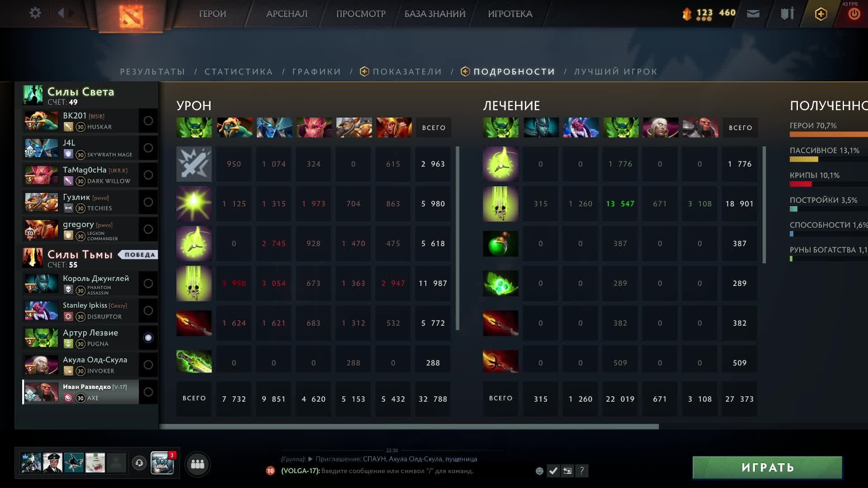This screenshot has width=868, height=488.
Task: Click the armory shield and sword icon
Action: pos(788,14)
